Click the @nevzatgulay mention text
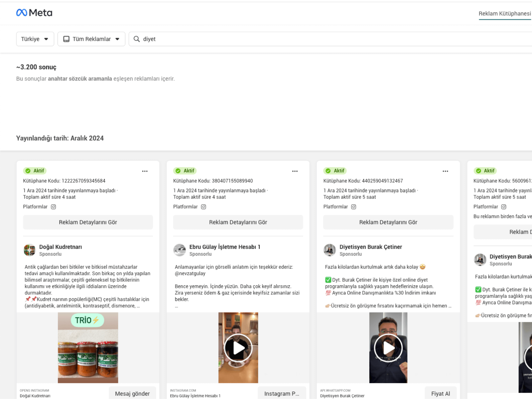 tap(190, 274)
